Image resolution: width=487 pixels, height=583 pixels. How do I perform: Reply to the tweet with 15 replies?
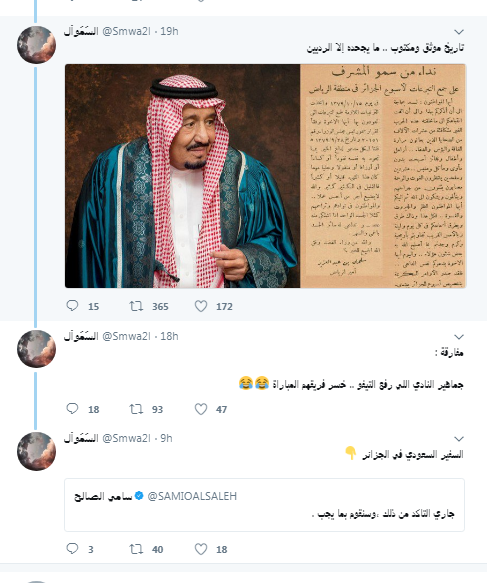72,306
